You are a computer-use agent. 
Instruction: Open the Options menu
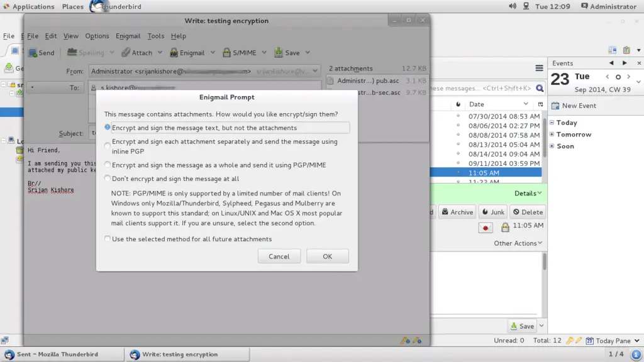(x=97, y=36)
